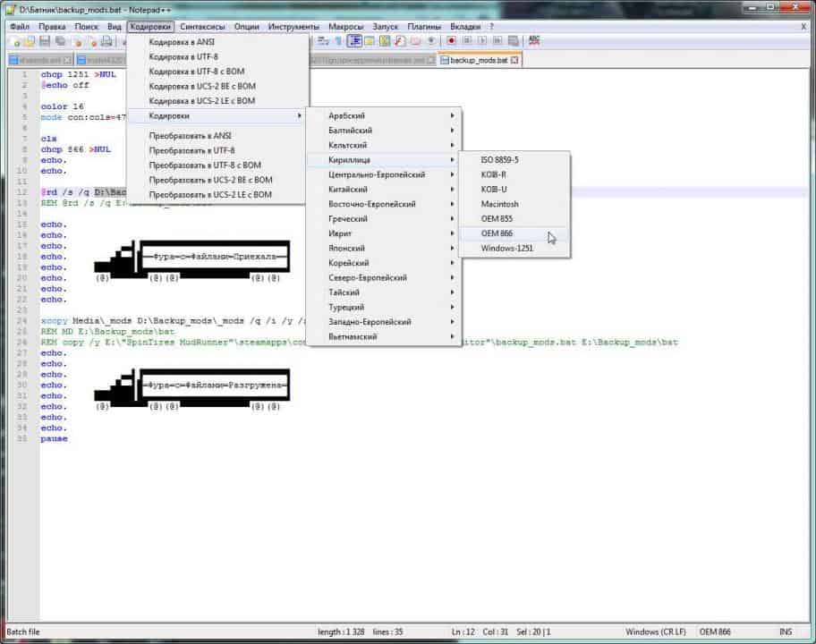
Task: Click the ABC spell check icon
Action: click(534, 40)
